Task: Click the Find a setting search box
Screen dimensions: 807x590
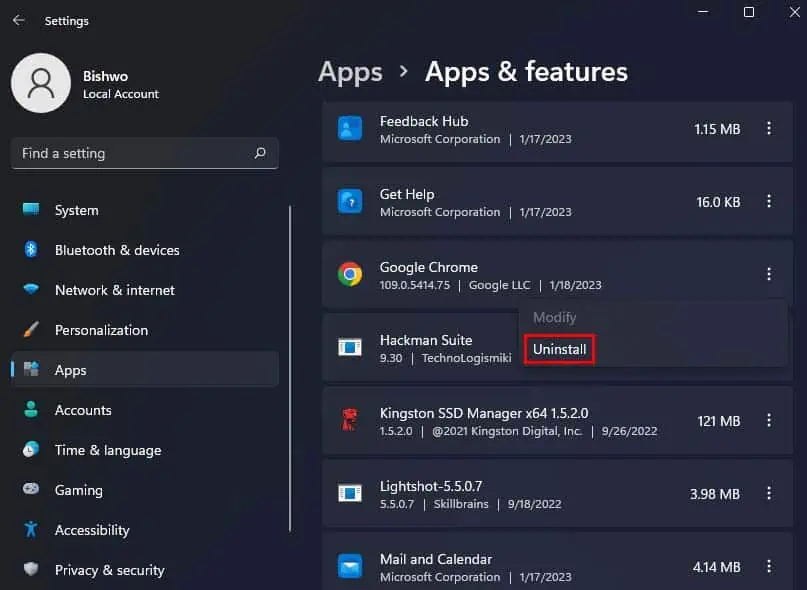Action: point(145,153)
